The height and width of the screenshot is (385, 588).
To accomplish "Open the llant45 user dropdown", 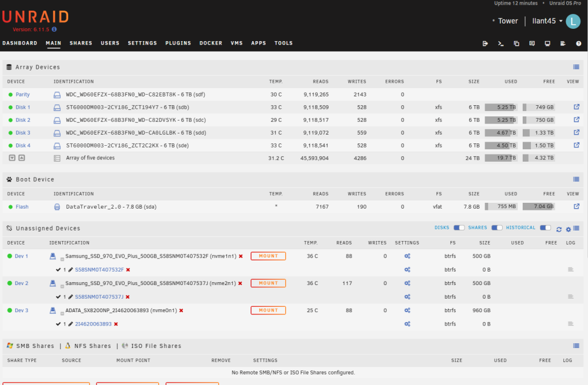I will pos(547,21).
